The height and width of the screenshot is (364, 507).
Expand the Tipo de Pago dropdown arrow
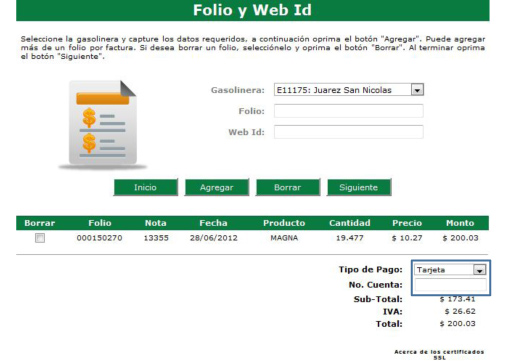click(479, 270)
